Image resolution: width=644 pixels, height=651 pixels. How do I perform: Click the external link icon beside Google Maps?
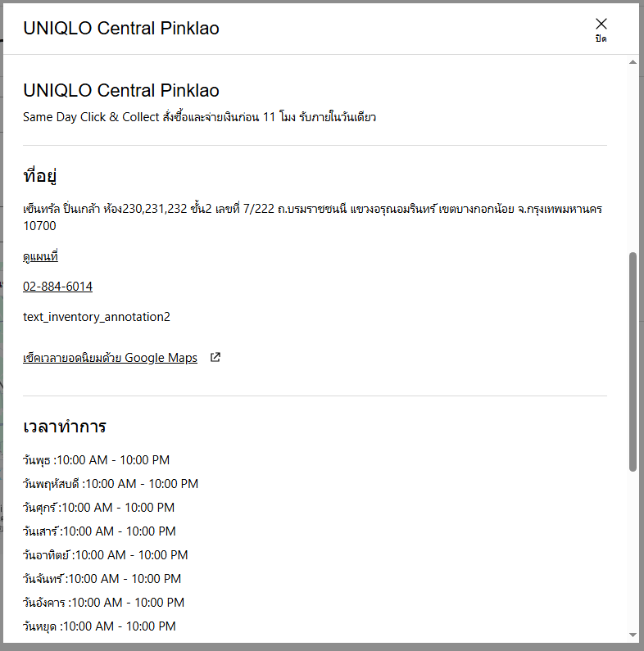click(x=215, y=357)
